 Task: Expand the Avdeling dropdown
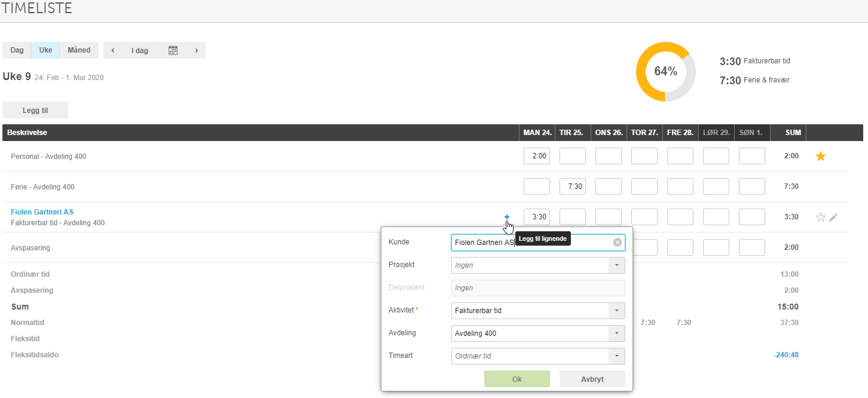(616, 333)
